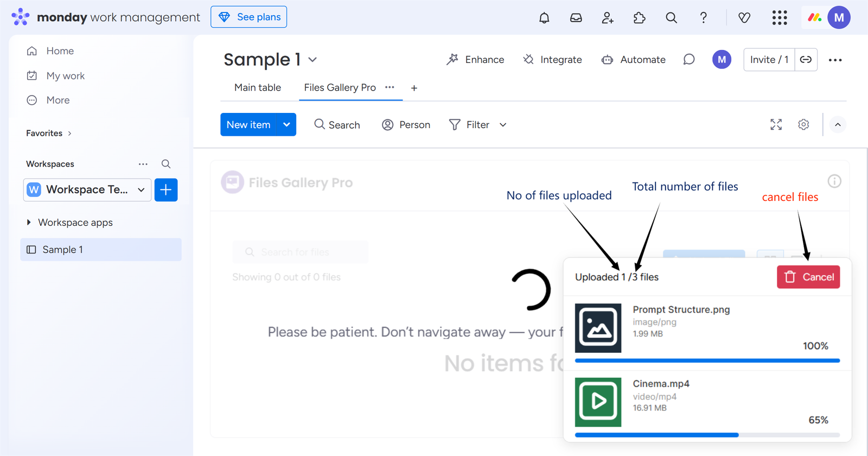Screen dimensions: 868x456
Task: Open the inbox tray icon
Action: [x=576, y=18]
